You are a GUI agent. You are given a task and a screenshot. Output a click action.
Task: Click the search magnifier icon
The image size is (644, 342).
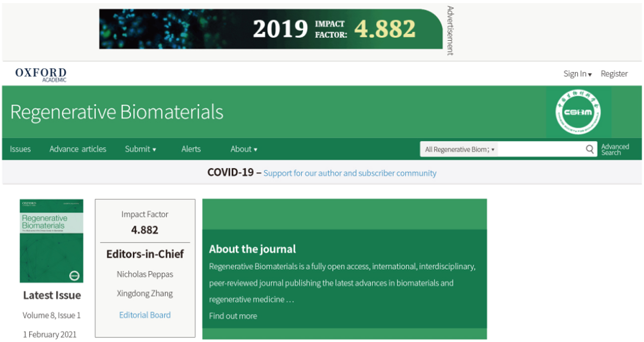pos(590,149)
